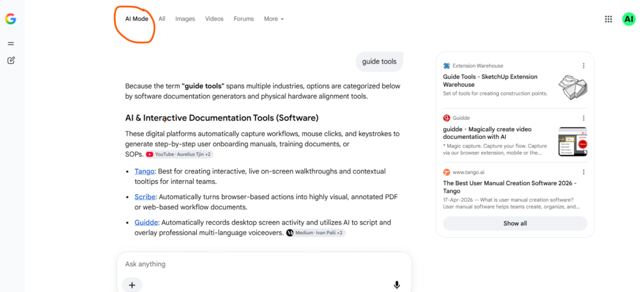Switch to the Videos tab
This screenshot has height=292, width=644.
(214, 19)
